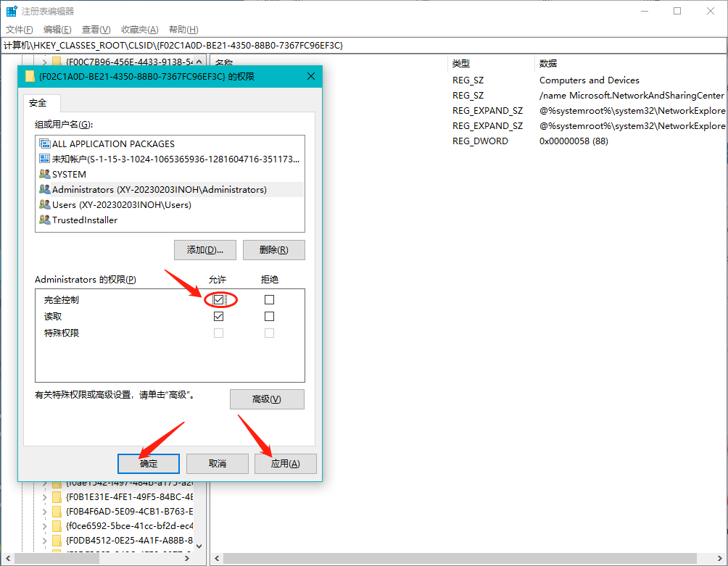Click the 添加(D)... button
The width and height of the screenshot is (728, 566).
tap(205, 250)
